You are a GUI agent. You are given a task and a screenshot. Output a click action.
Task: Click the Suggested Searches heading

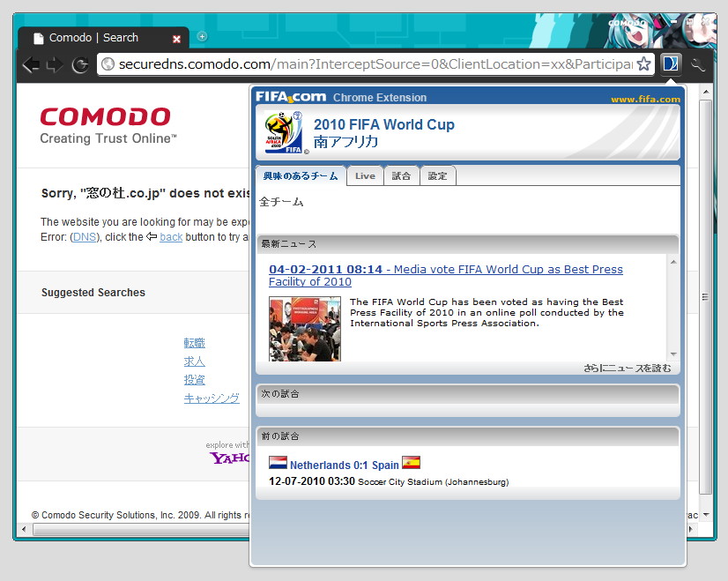[x=93, y=293]
